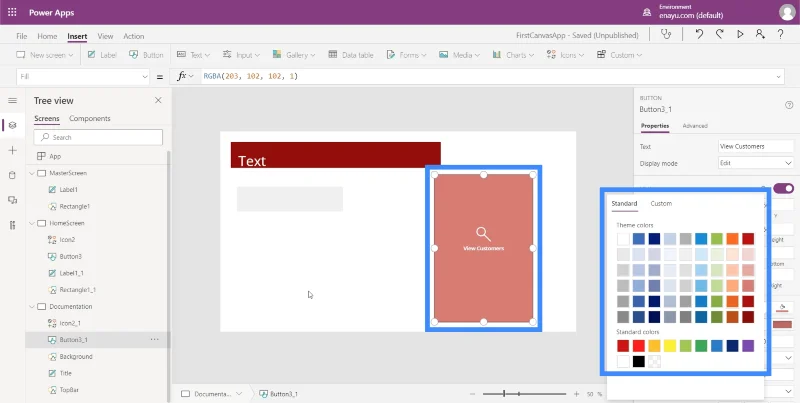
Task: Open Advanced tools icon in the left rail
Action: click(x=12, y=225)
